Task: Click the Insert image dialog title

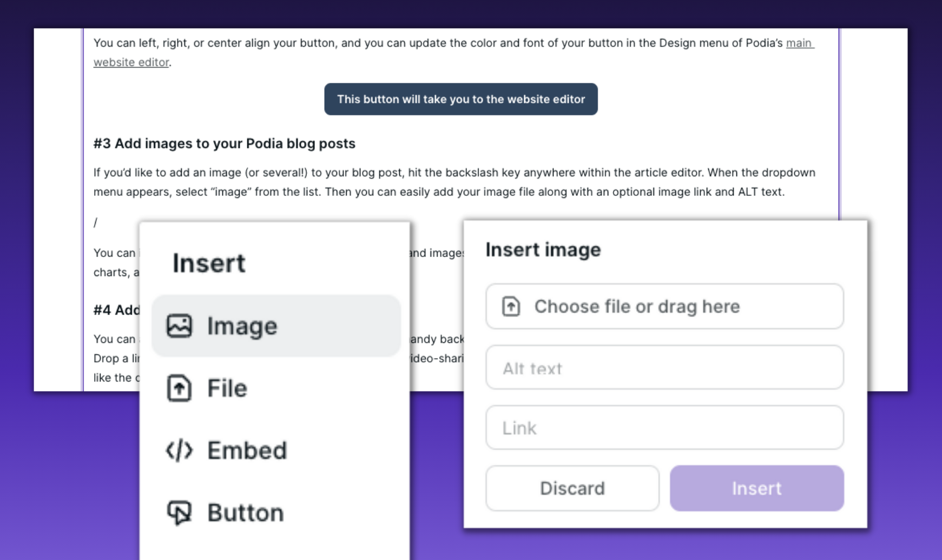Action: pos(543,249)
